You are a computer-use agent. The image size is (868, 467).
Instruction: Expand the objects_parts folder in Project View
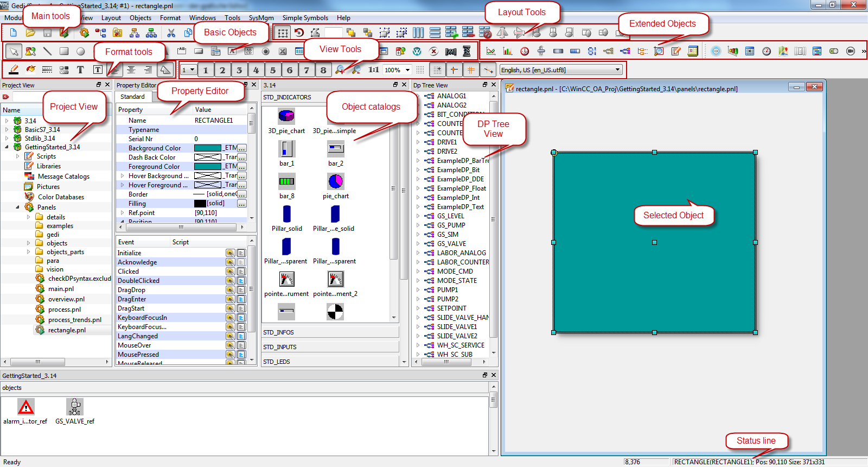(29, 252)
